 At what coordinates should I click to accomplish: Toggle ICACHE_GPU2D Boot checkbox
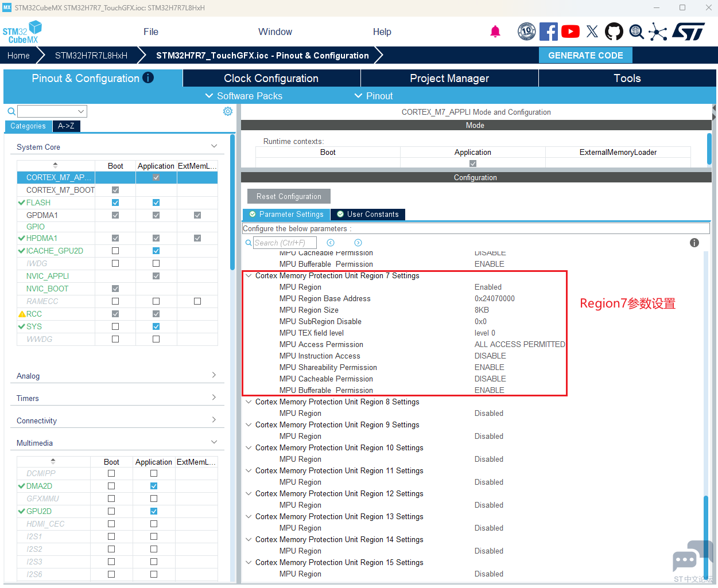pos(115,251)
